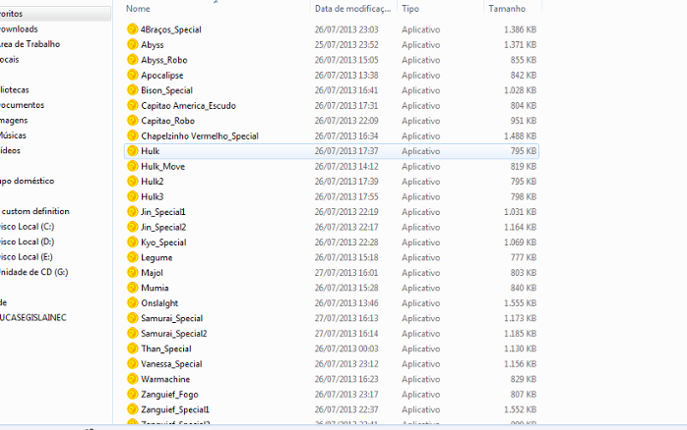Viewport: 687px width, 430px height.
Task: Select Grupo doméstico in sidebar
Action: (x=27, y=181)
